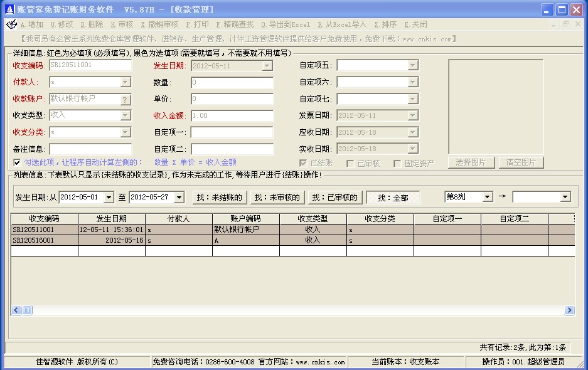Click the 增加 menu item
Image resolution: width=588 pixels, height=370 pixels.
tap(31, 24)
